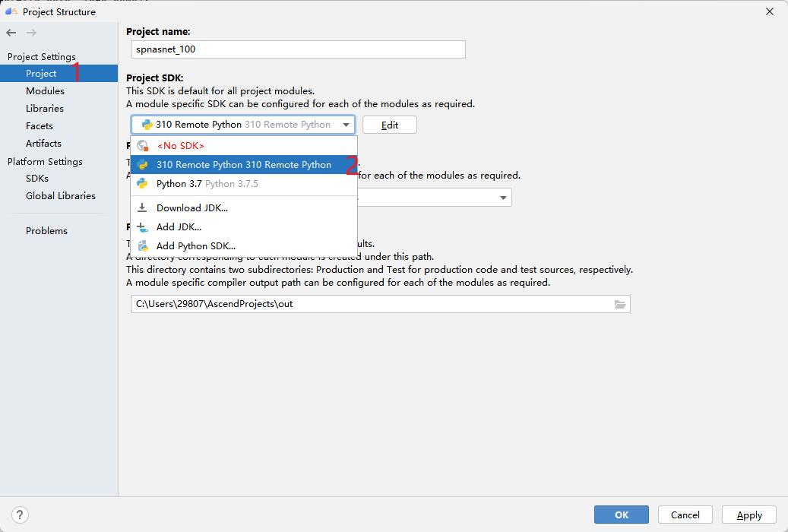The image size is (788, 532).
Task: Click the Add Python SDK icon
Action: click(x=142, y=245)
